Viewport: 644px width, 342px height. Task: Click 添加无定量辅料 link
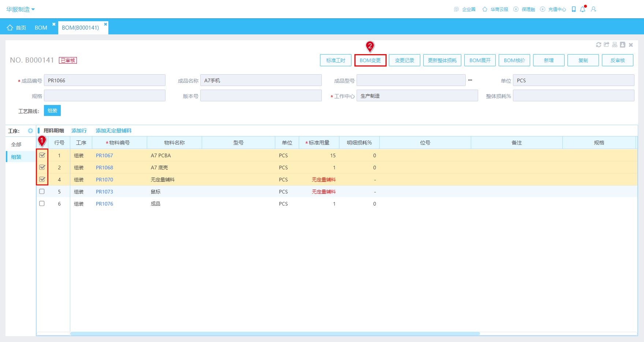pyautogui.click(x=113, y=131)
